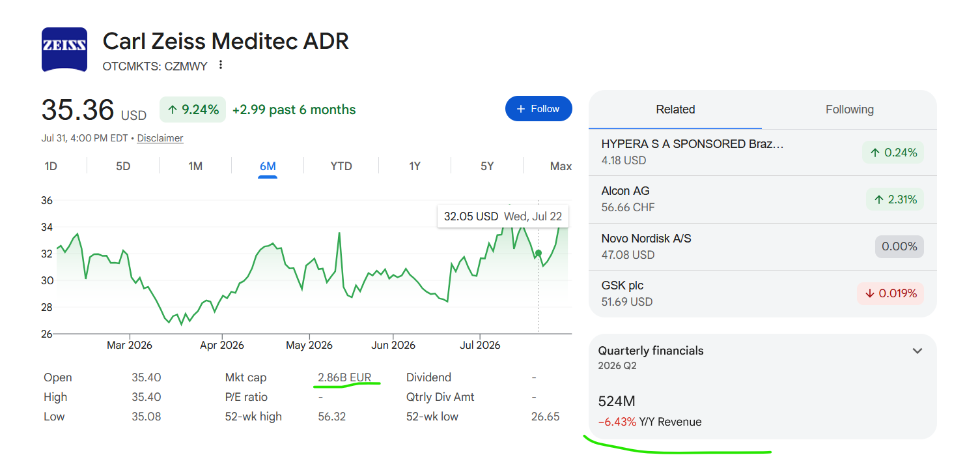Follow Carl Zeiss Meditec stock
This screenshot has height=455, width=980.
point(539,109)
